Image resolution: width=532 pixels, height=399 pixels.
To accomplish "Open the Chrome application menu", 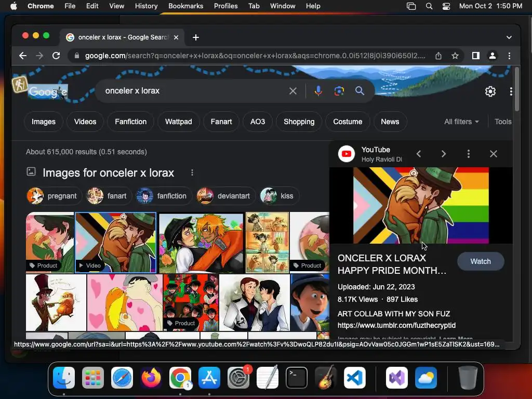I will point(41,6).
